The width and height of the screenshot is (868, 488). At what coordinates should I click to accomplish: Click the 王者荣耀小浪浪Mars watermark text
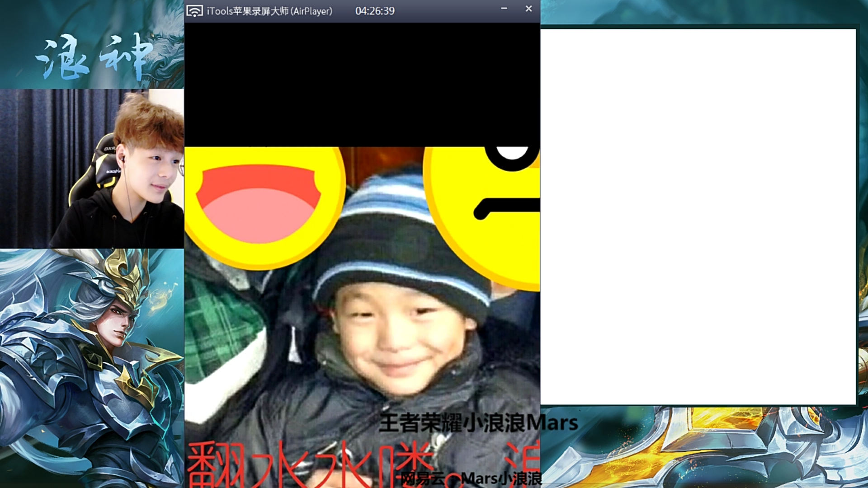(x=478, y=423)
